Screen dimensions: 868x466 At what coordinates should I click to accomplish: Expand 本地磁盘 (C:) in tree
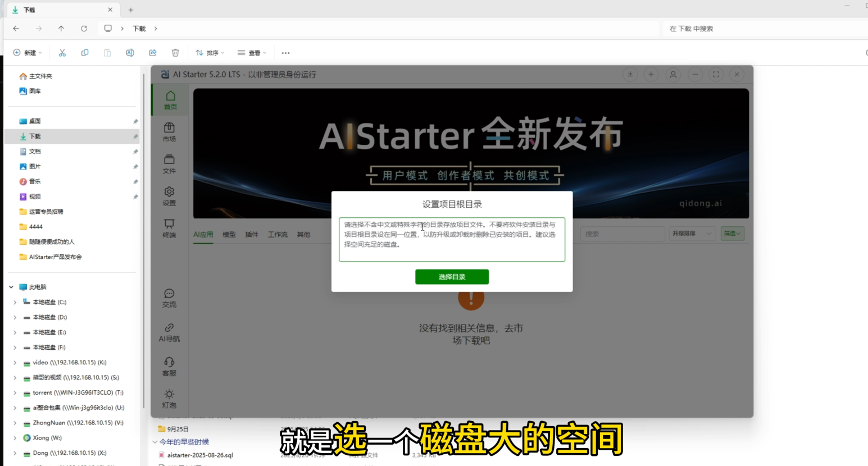(15, 302)
